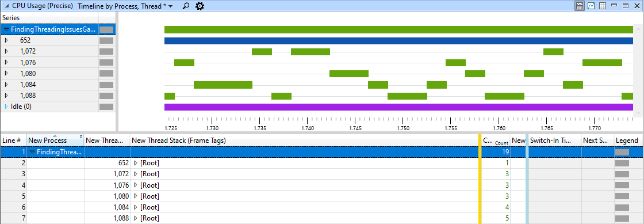Expand [Root] stack for thread 1,084
This screenshot has width=644, height=224.
[136, 207]
